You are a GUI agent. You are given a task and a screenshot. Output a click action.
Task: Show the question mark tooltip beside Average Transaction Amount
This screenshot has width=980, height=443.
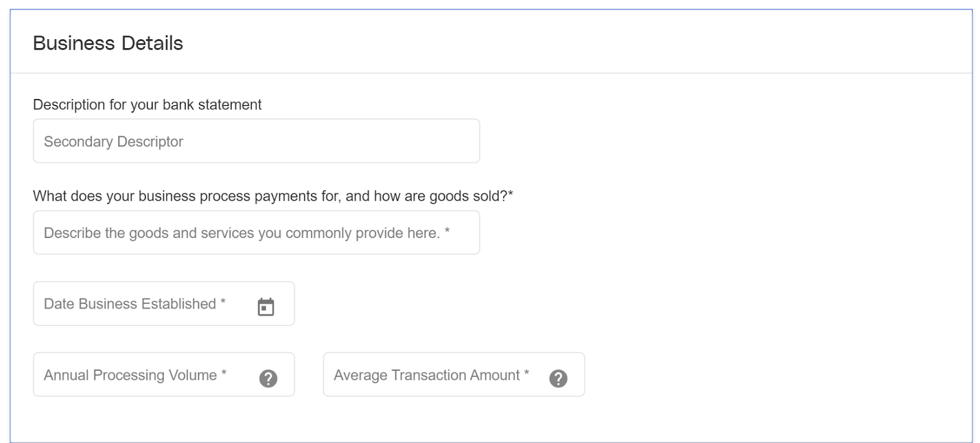point(558,379)
